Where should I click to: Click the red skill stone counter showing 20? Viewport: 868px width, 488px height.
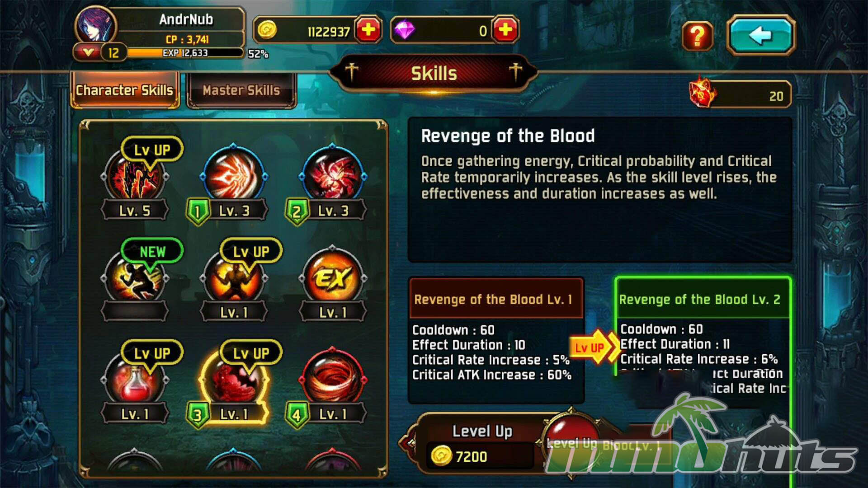740,94
